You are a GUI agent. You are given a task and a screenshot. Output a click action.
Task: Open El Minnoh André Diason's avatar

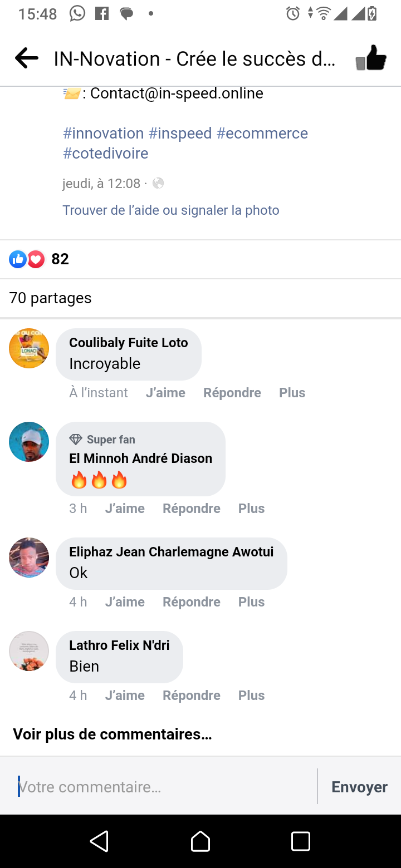pyautogui.click(x=29, y=441)
